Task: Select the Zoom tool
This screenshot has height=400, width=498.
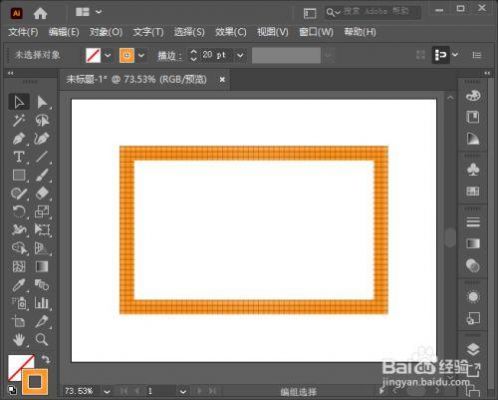Action: pos(42,340)
